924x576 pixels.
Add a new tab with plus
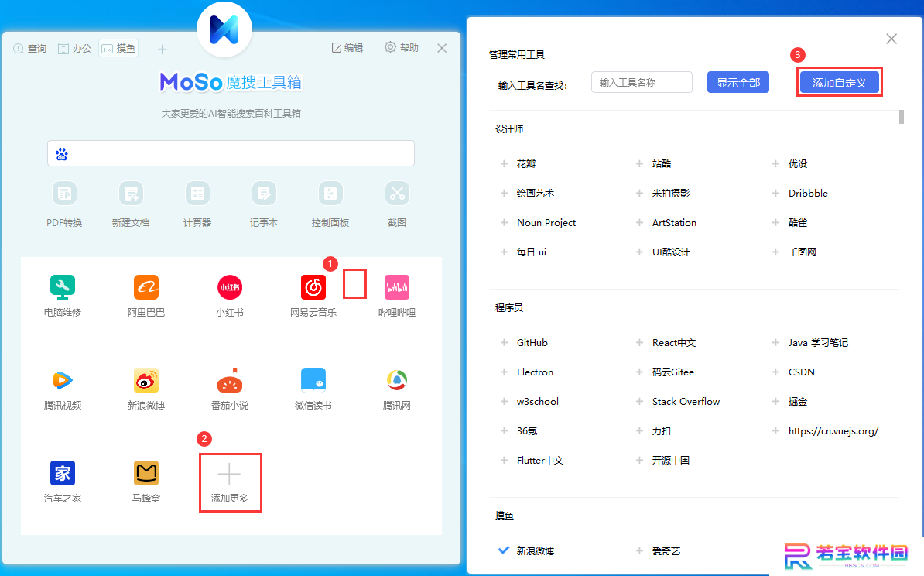coord(162,50)
